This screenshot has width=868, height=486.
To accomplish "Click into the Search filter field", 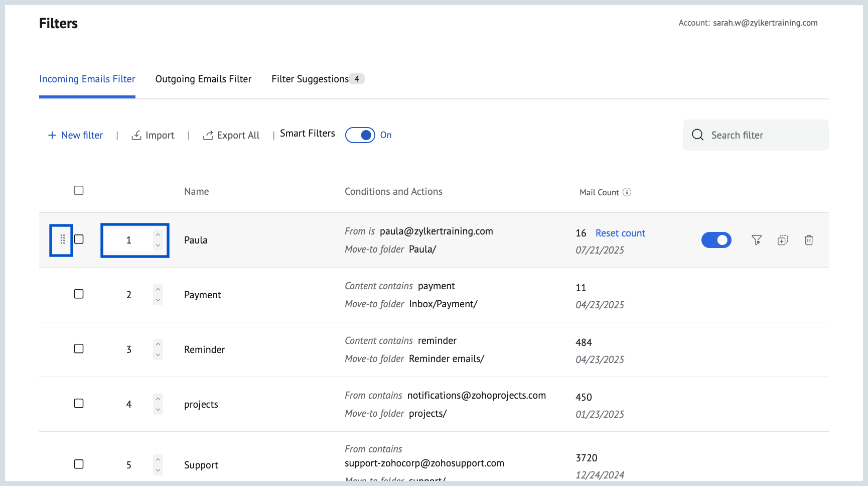I will [x=763, y=136].
